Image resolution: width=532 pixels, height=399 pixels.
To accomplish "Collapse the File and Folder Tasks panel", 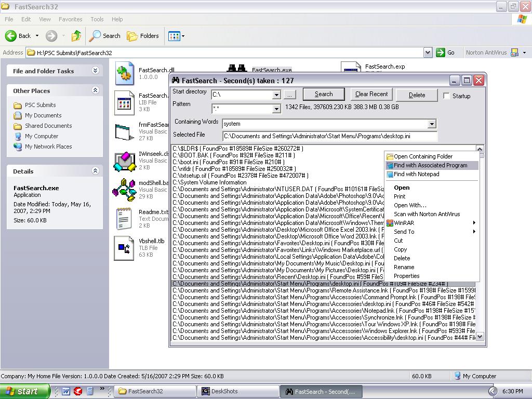I will pyautogui.click(x=96, y=71).
